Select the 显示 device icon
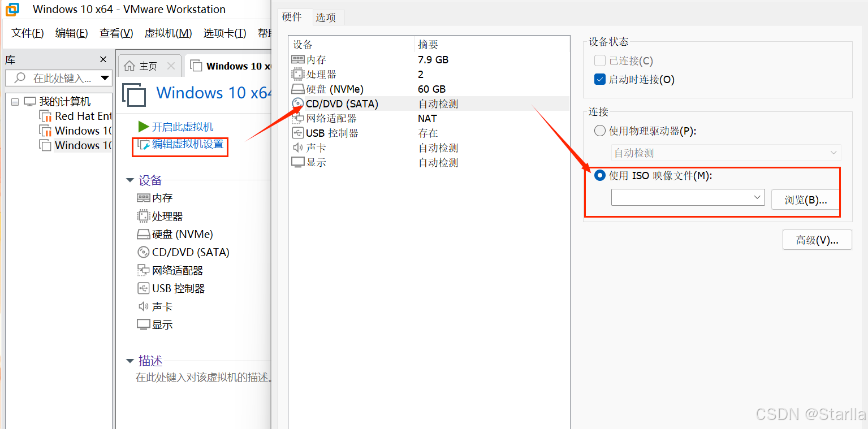Screen dimensions: 868x429 [x=298, y=162]
